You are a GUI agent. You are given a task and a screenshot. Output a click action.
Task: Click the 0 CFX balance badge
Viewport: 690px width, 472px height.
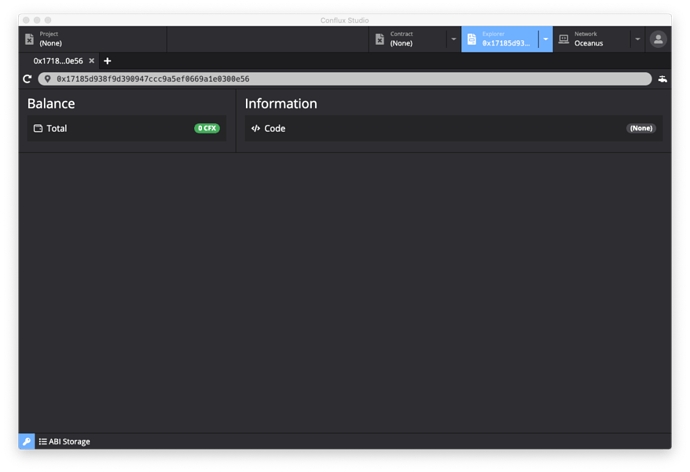pyautogui.click(x=207, y=128)
